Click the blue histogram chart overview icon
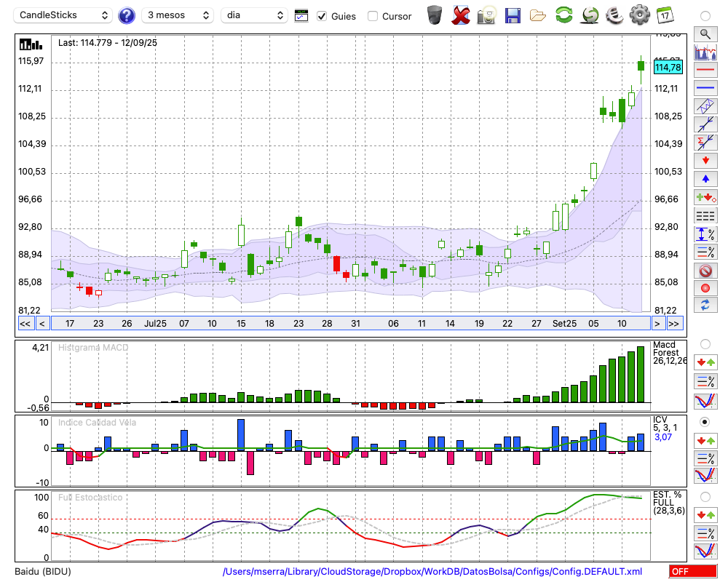The image size is (728, 582). (705, 52)
